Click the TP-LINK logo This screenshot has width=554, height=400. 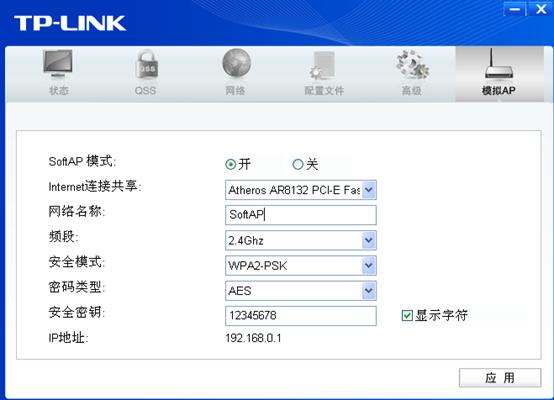click(x=70, y=23)
